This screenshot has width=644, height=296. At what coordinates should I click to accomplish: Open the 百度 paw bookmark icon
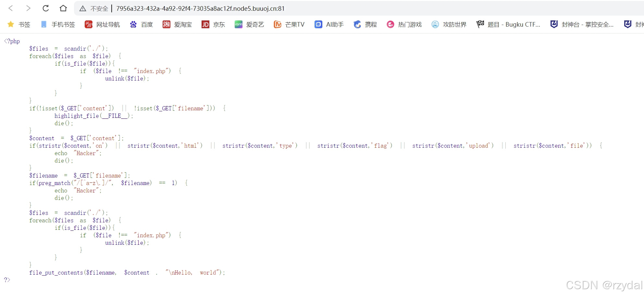pyautogui.click(x=133, y=24)
